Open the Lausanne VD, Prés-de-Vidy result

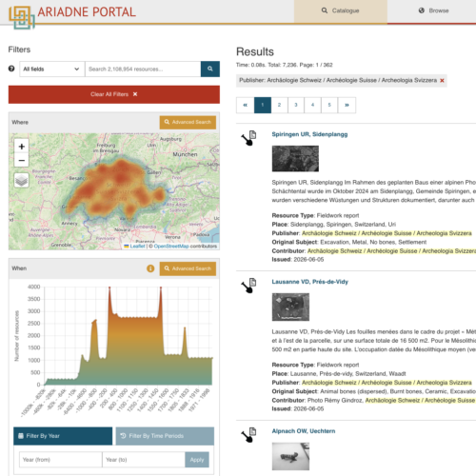click(x=310, y=282)
